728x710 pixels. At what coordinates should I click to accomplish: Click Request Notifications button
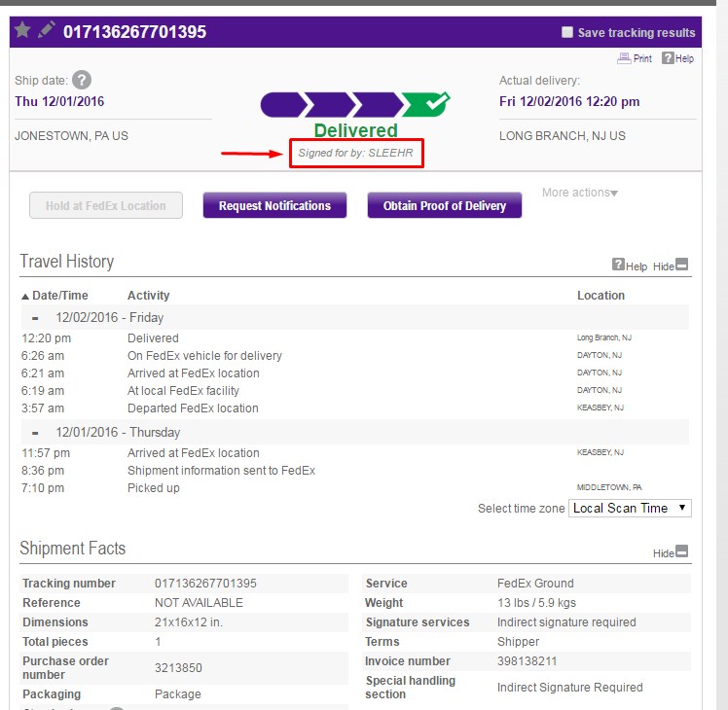pyautogui.click(x=274, y=205)
